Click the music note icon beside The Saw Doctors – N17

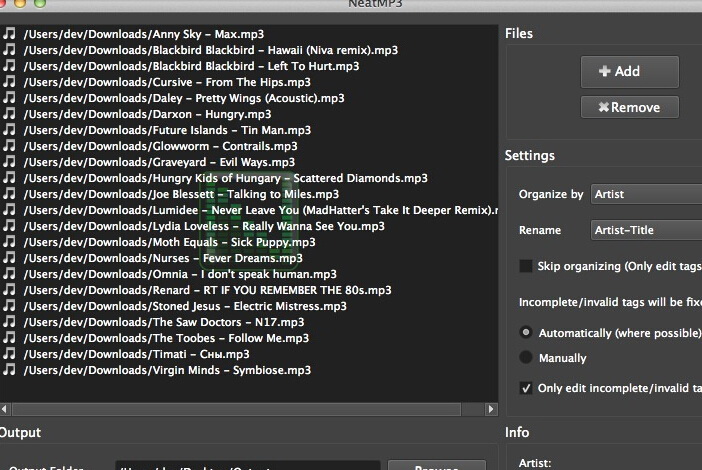pyautogui.click(x=9, y=322)
